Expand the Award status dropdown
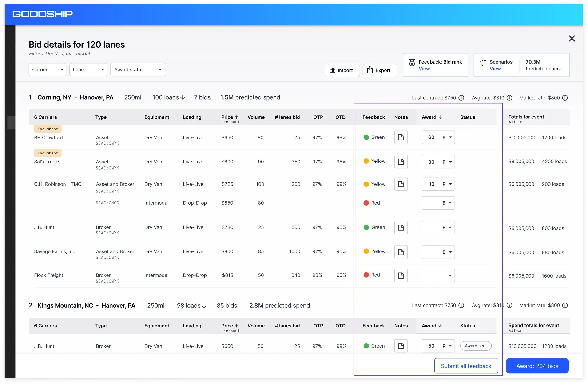Screen dimensions: 588x384 [138, 70]
